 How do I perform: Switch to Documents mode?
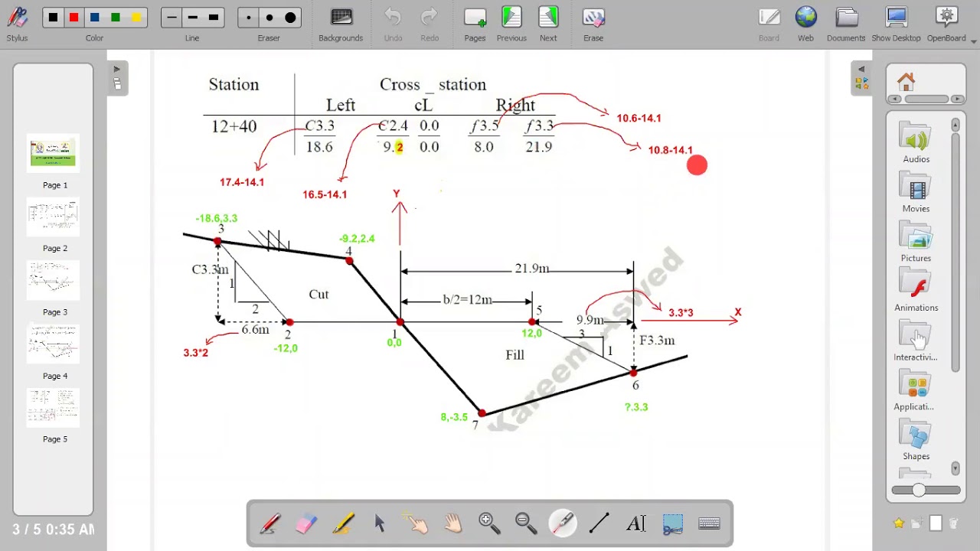[846, 24]
